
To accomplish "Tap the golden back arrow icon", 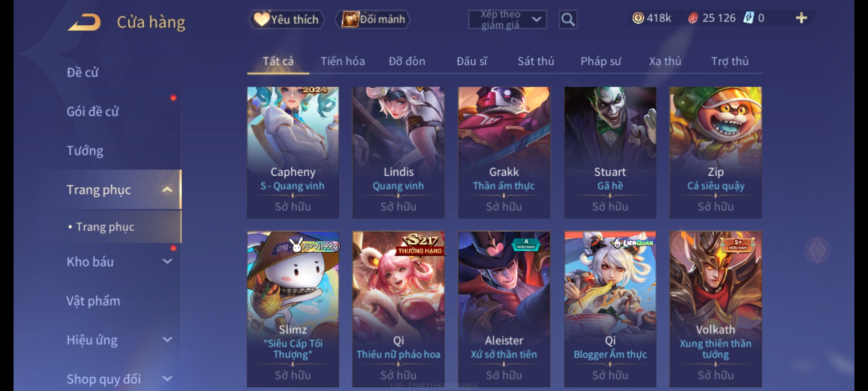I will click(x=84, y=22).
